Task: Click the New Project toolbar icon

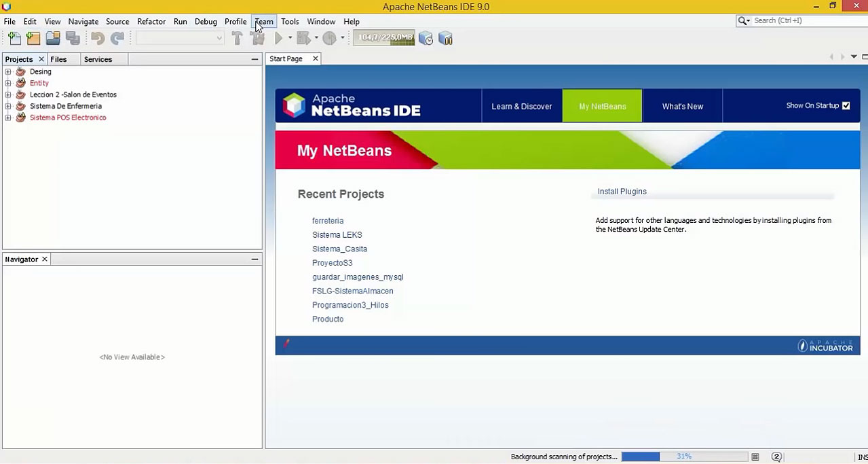Action: click(x=33, y=39)
